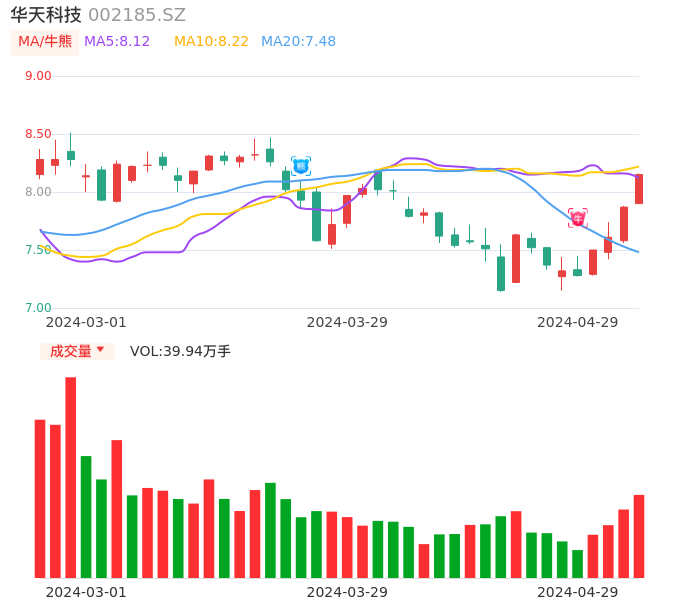Open the 华天科技 stock title link
Viewport: 686px width, 606px height.
[x=47, y=15]
